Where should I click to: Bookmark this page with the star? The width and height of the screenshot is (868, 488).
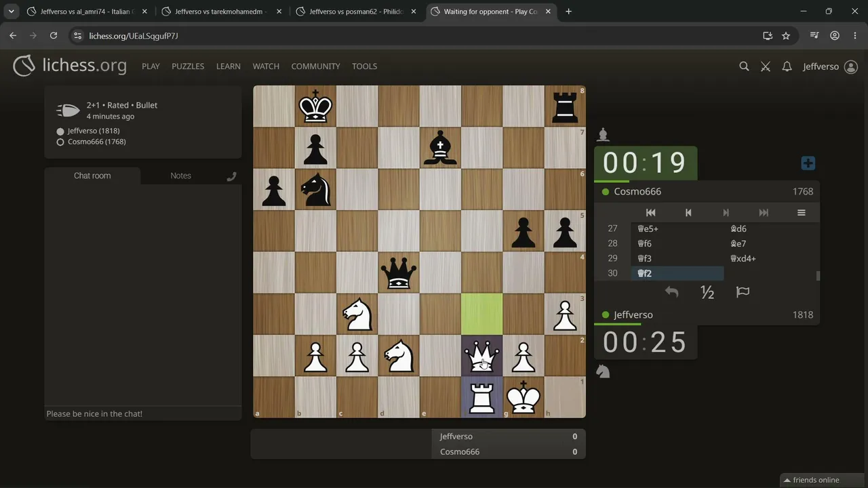(786, 36)
